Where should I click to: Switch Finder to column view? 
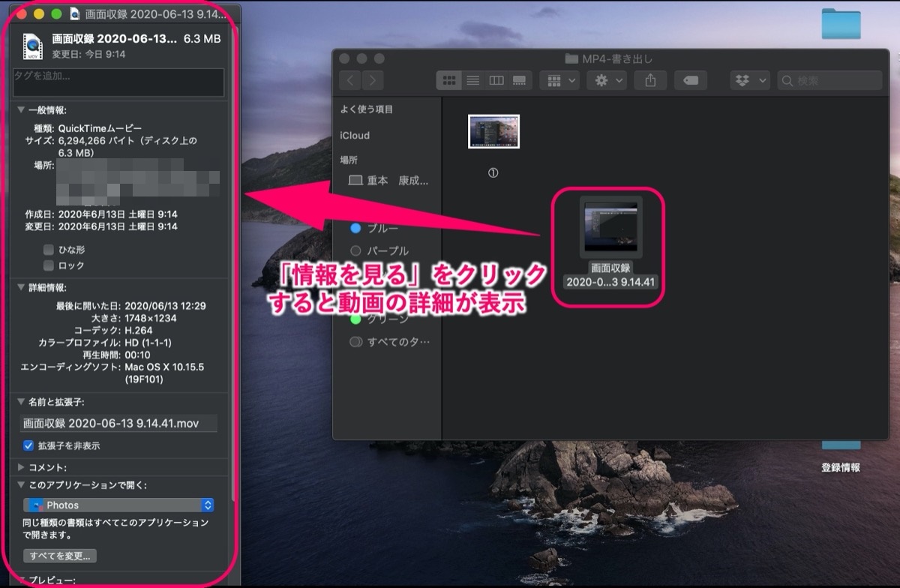pos(496,80)
